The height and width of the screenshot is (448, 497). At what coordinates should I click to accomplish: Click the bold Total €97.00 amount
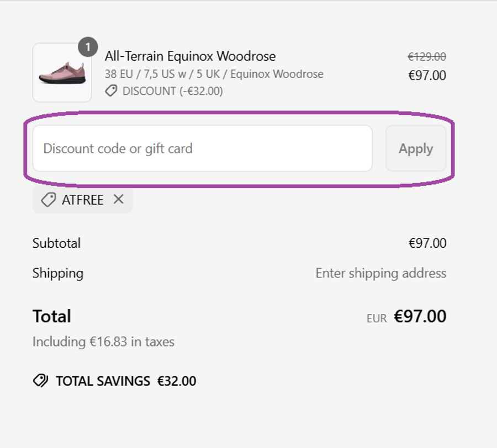420,317
